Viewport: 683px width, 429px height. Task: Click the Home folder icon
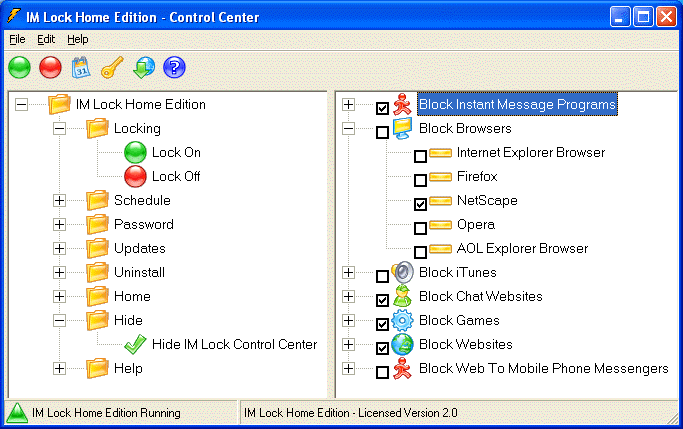coord(97,296)
